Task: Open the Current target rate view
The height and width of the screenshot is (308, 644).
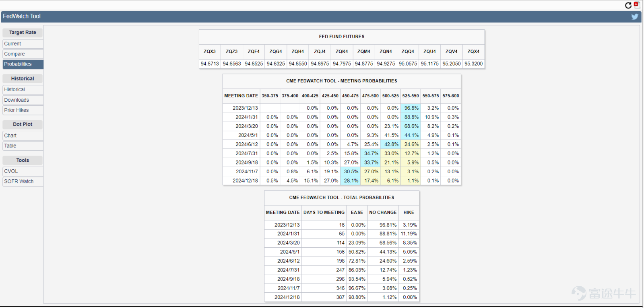Action: click(23, 44)
